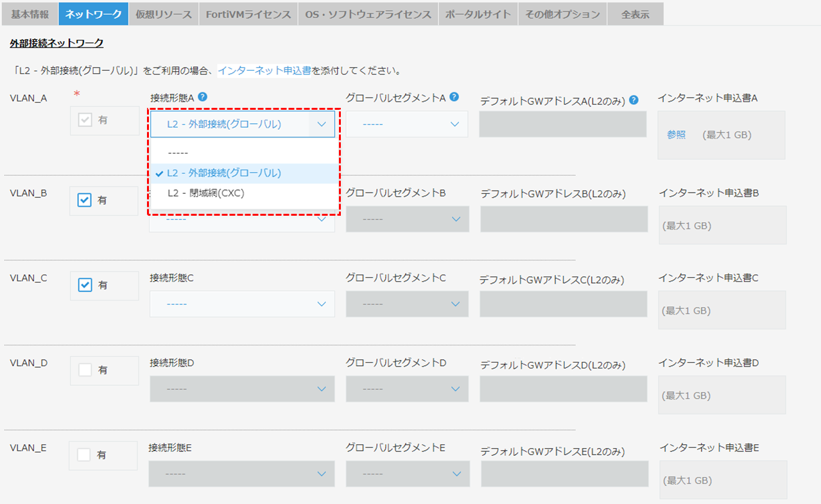Expand the 接続形態D dropdown
This screenshot has width=821, height=504.
point(242,389)
